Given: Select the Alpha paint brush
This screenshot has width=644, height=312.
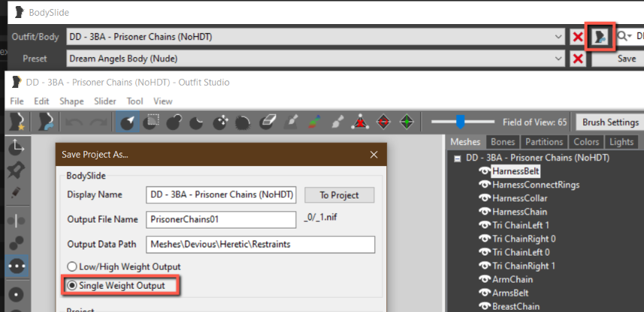Looking at the screenshot, I should point(337,122).
